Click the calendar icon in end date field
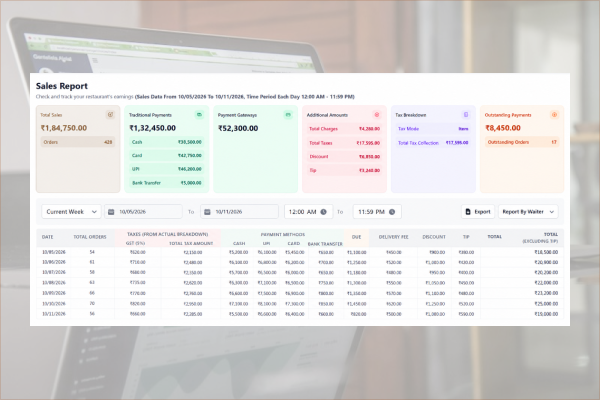Image resolution: width=600 pixels, height=400 pixels. pyautogui.click(x=207, y=212)
